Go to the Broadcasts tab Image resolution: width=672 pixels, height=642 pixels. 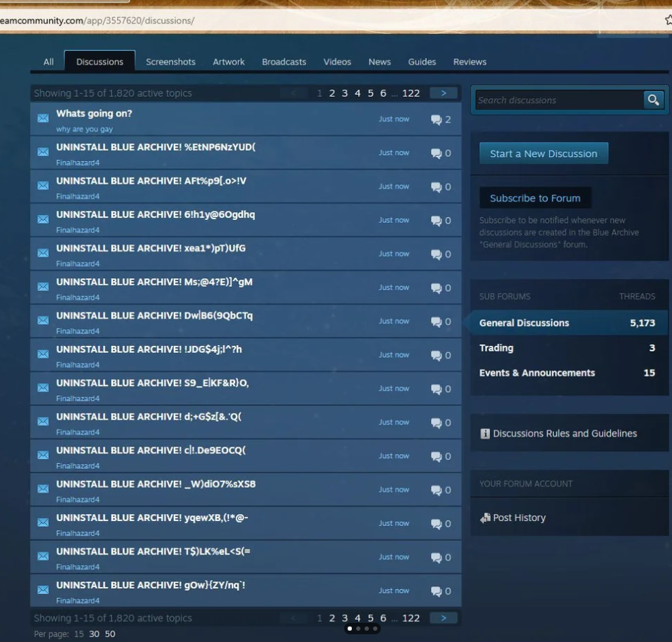(284, 62)
